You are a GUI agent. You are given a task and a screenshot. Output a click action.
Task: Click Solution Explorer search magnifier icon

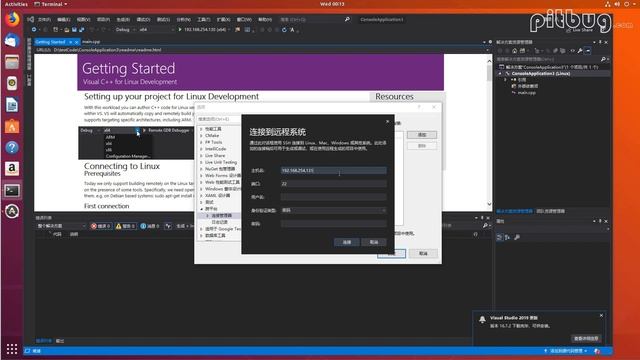(603, 59)
